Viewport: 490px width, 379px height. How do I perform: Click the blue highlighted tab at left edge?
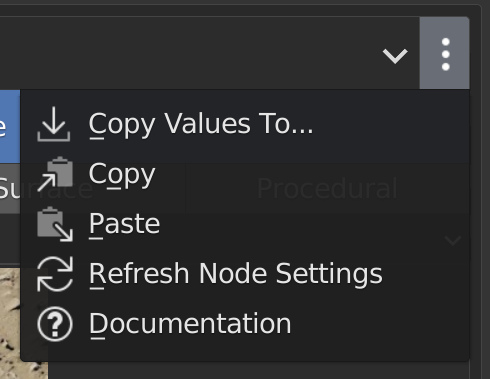tap(10, 126)
